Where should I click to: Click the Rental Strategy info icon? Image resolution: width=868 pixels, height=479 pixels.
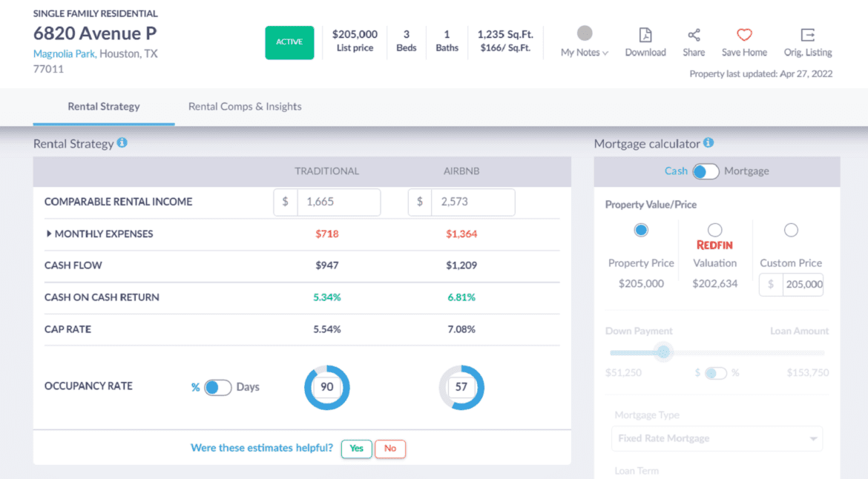[122, 143]
